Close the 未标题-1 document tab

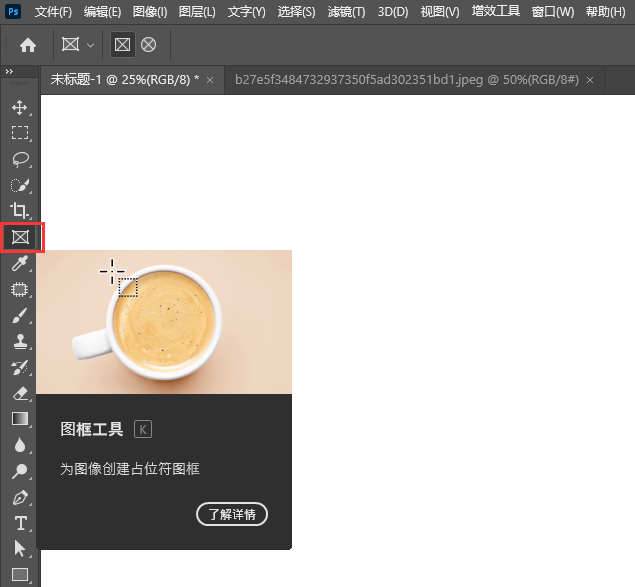point(210,80)
